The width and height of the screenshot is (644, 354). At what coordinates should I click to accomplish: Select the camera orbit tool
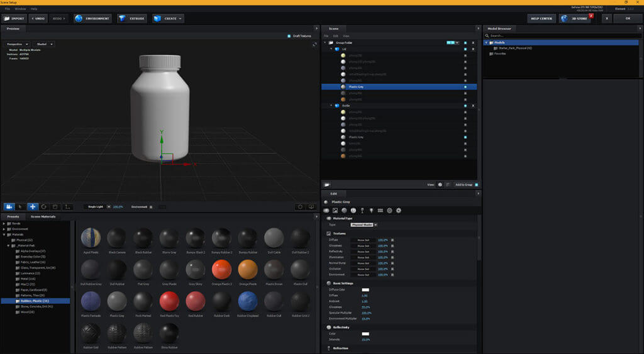click(x=9, y=207)
